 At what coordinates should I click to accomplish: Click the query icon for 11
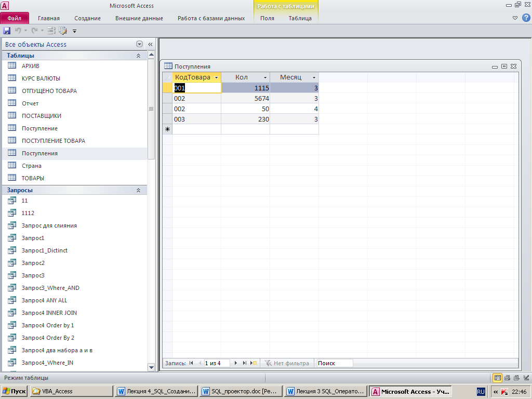(x=12, y=201)
